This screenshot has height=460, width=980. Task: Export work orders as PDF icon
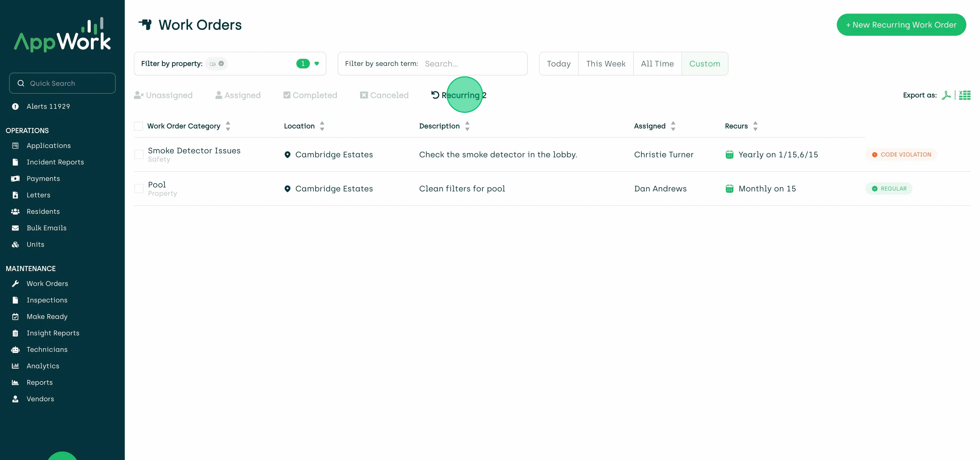coord(946,95)
